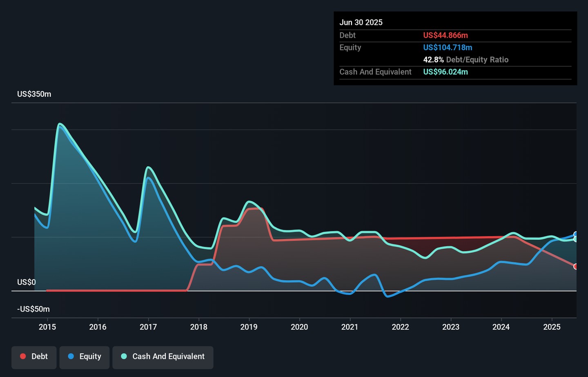
Task: Click the blue Equity endpoint marker
Action: [x=576, y=234]
